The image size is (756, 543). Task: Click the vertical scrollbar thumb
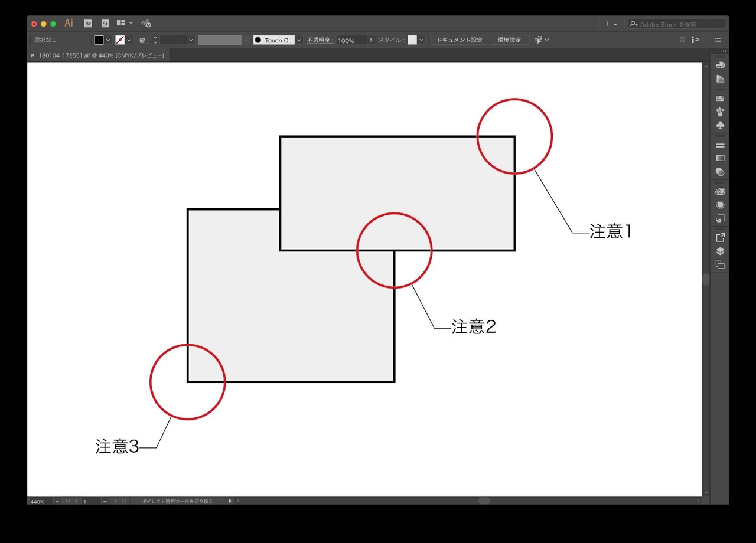coord(706,280)
